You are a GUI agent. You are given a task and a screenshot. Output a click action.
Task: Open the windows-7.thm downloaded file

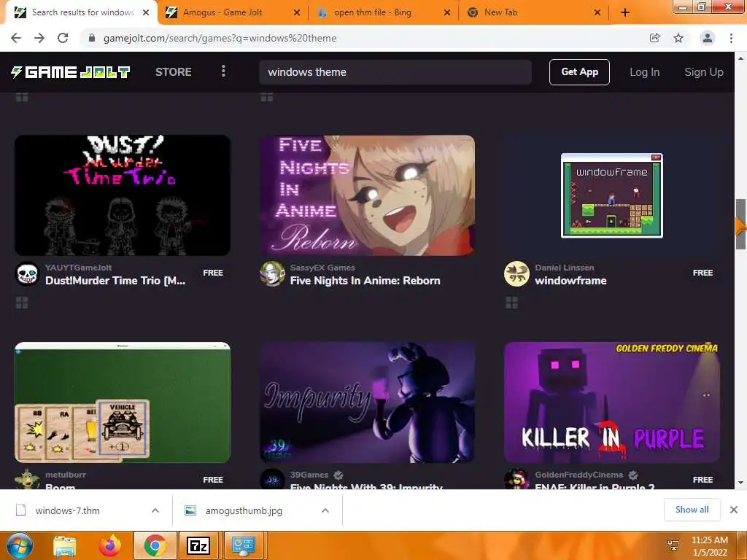[67, 510]
